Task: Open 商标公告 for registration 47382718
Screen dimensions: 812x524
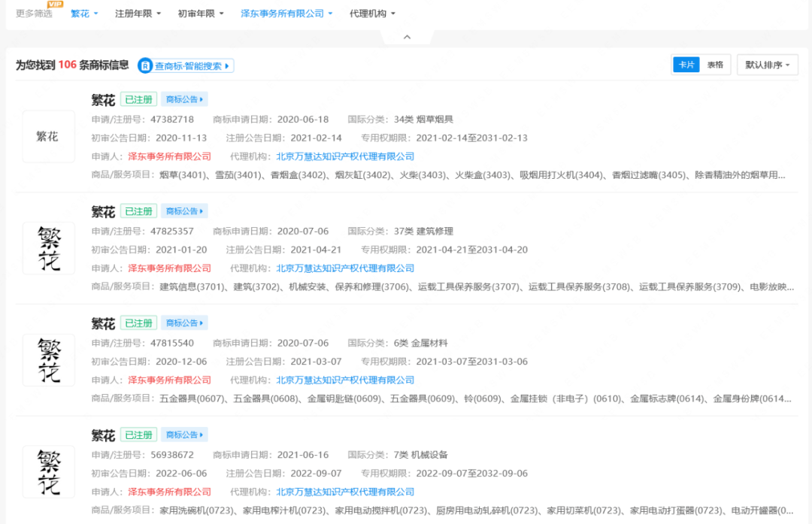Action: point(184,99)
